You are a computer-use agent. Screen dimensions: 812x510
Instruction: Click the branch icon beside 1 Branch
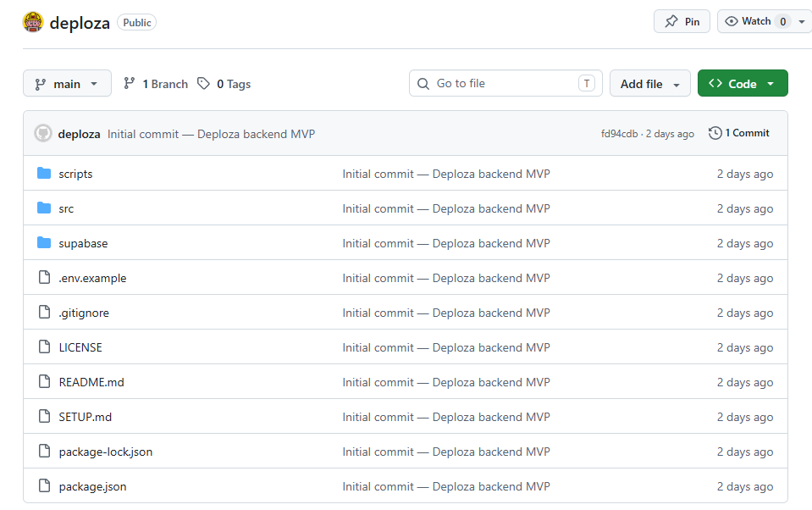click(130, 83)
